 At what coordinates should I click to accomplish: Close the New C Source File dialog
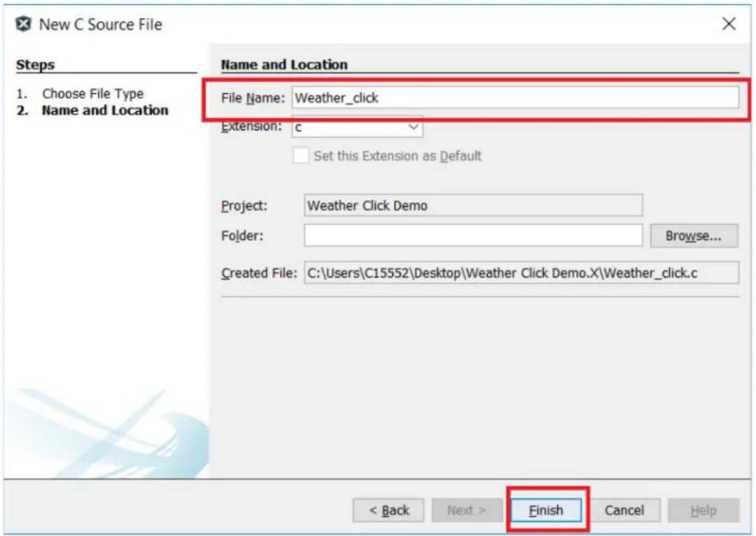click(x=729, y=24)
